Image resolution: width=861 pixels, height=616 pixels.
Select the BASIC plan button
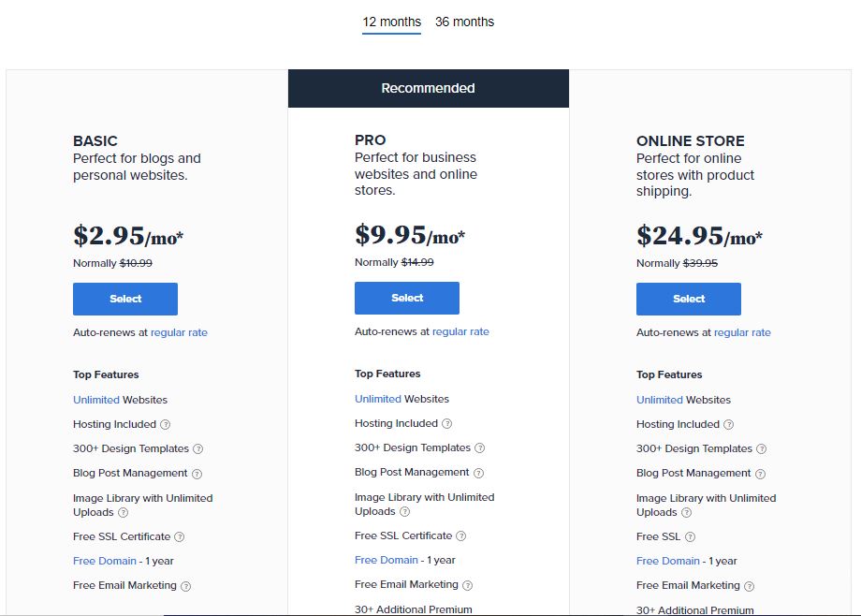[125, 299]
